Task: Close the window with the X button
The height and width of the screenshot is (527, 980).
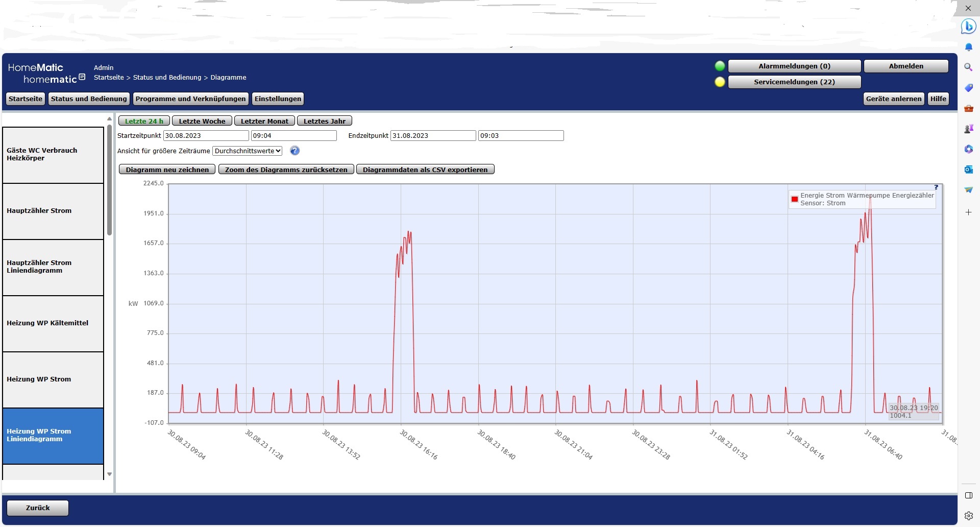Action: tap(968, 8)
